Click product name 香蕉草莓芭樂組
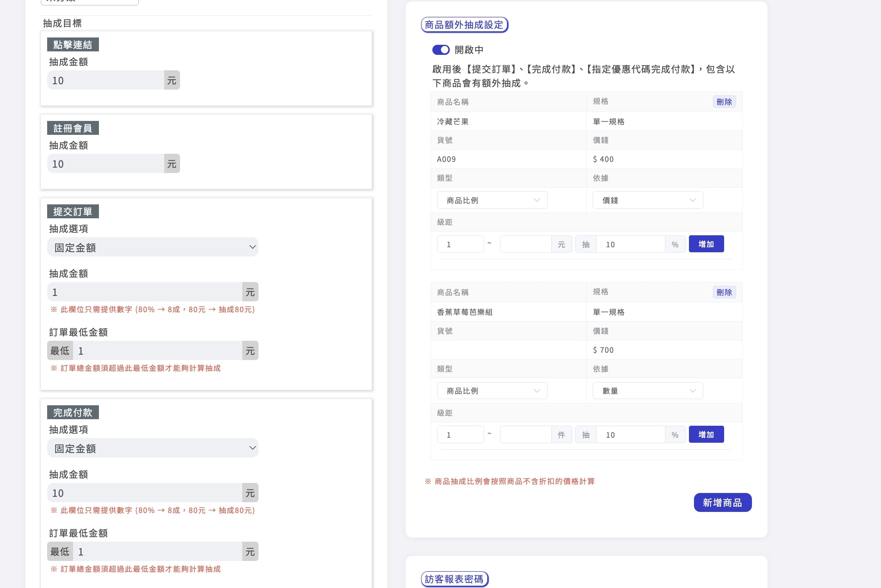The height and width of the screenshot is (588, 881). 464,312
